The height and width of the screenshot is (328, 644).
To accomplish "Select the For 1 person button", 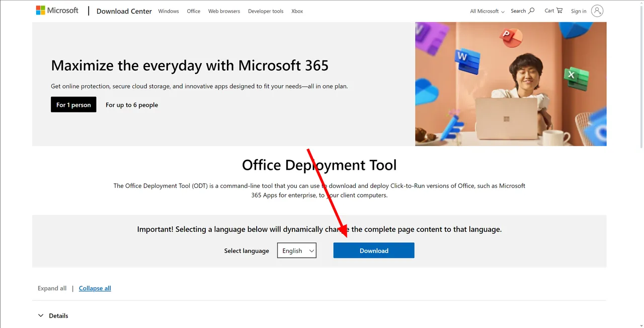I will pos(73,105).
